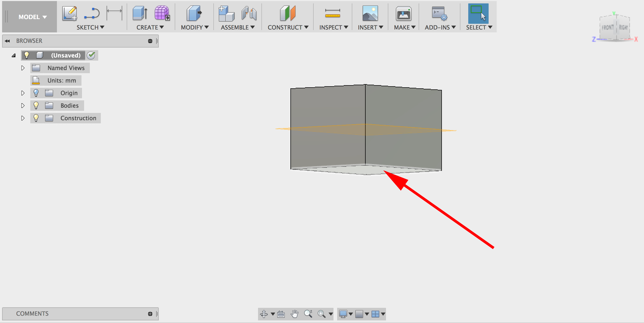Click the Insert image icon
The image size is (644, 323).
(370, 13)
